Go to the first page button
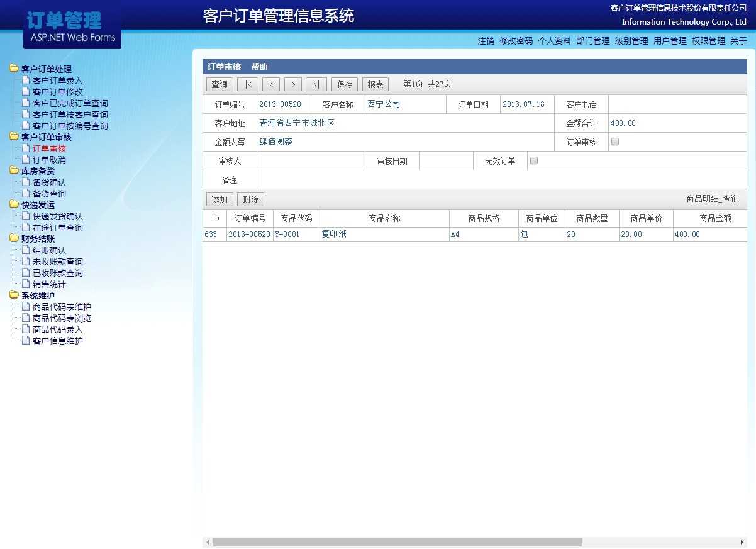This screenshot has height=549, width=756. (x=248, y=84)
